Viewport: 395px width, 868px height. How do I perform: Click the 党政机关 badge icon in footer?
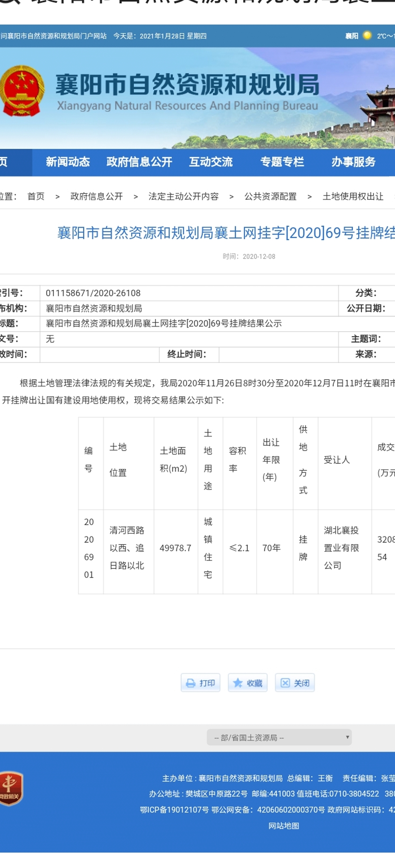(11, 788)
